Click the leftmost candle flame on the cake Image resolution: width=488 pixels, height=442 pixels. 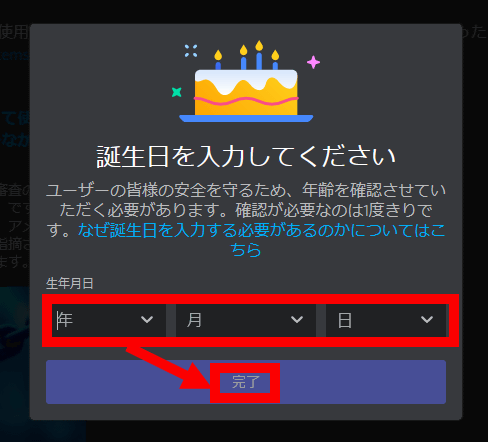[x=218, y=55]
